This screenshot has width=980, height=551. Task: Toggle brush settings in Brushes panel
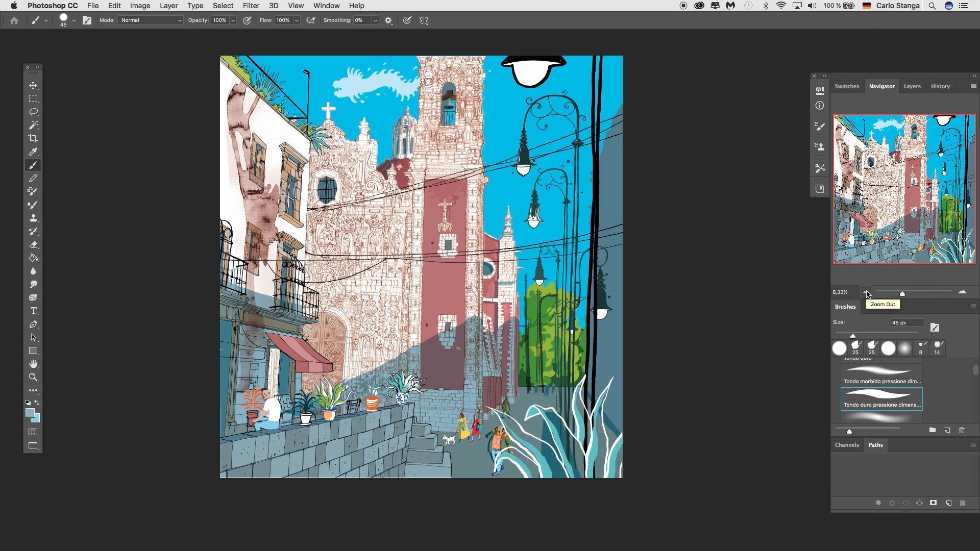(x=935, y=328)
